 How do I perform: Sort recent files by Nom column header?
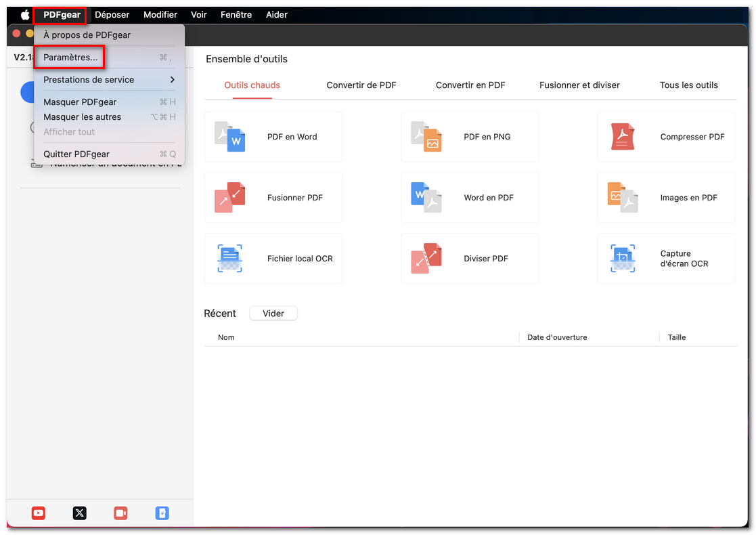point(226,337)
